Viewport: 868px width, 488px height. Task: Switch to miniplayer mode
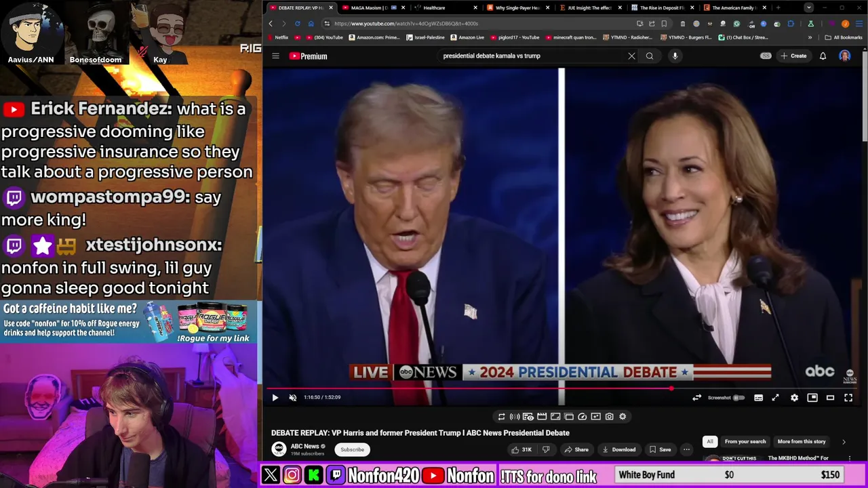[x=812, y=398]
